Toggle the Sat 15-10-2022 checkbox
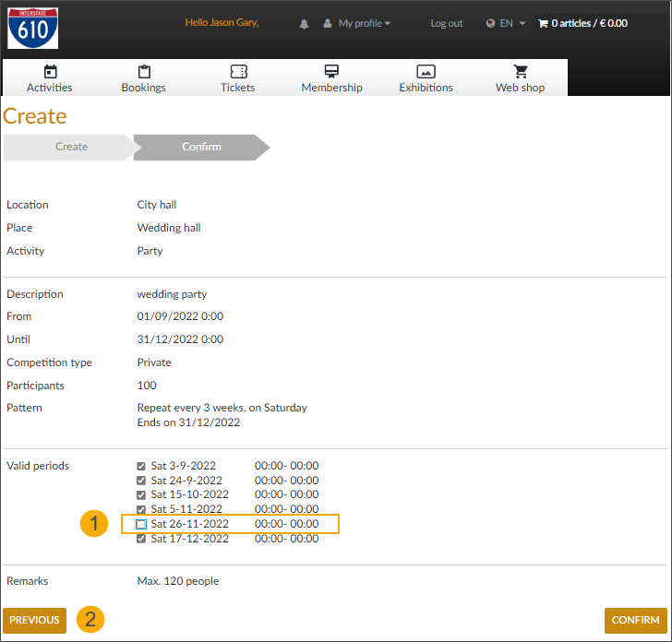 (141, 494)
